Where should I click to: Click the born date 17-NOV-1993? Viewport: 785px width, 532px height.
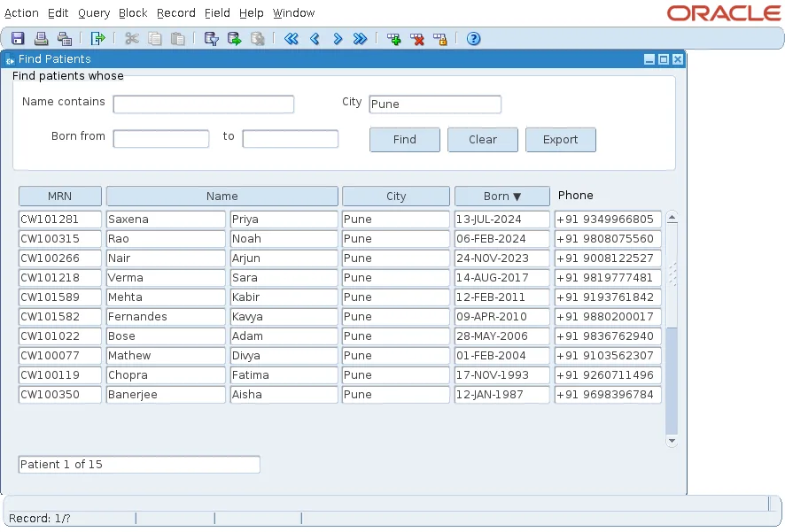click(502, 375)
